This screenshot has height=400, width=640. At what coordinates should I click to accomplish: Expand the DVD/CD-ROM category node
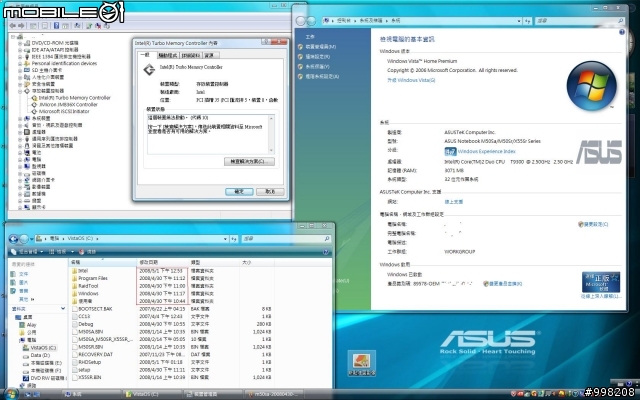[x=20, y=43]
